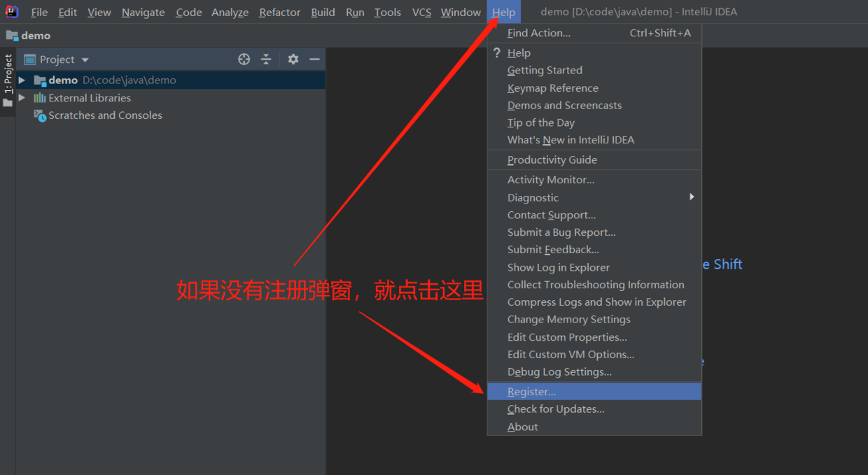Choose Contact Support...
Screen dimensions: 868x475
(594, 215)
